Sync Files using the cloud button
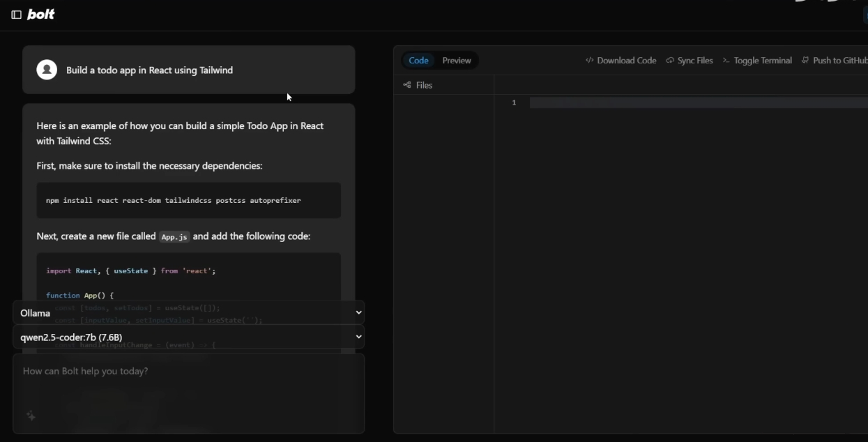 690,61
